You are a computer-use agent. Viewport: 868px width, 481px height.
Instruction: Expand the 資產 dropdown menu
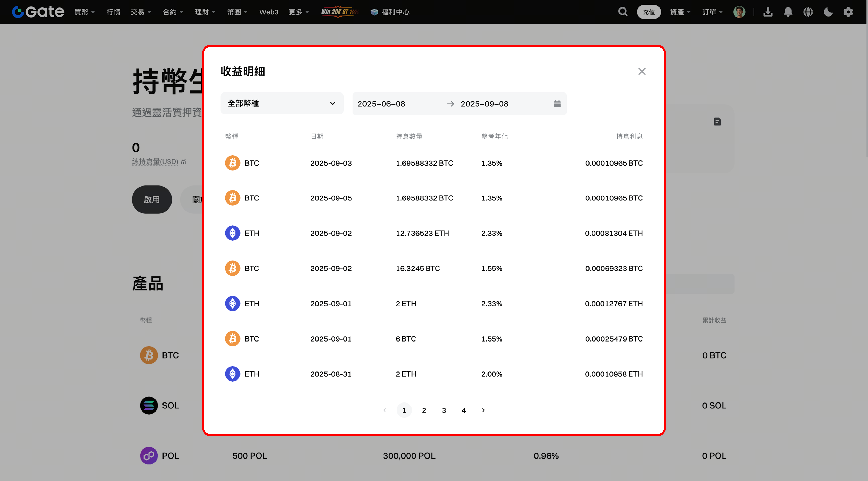point(680,12)
